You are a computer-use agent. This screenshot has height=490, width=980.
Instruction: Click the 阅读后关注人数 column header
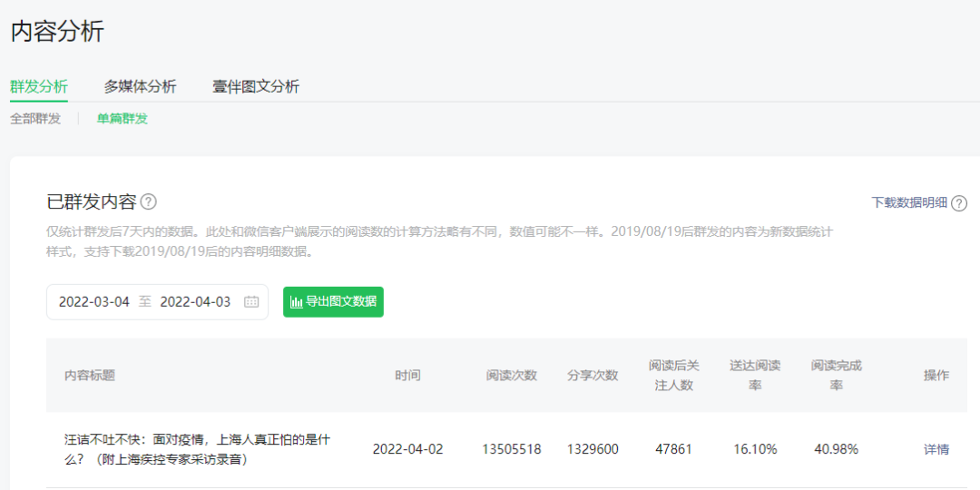click(x=673, y=376)
